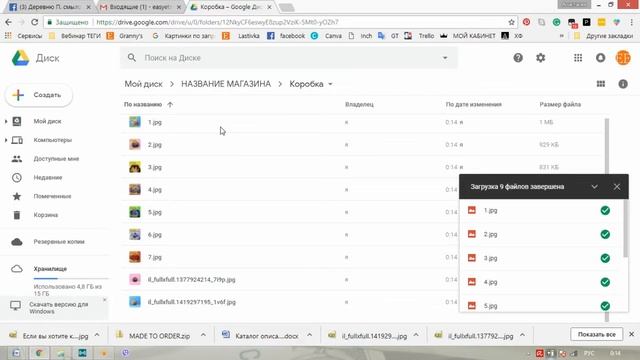The width and height of the screenshot is (640, 360).
Task: Open options for MADE TO ORDER.zip download
Action: [x=203, y=335]
